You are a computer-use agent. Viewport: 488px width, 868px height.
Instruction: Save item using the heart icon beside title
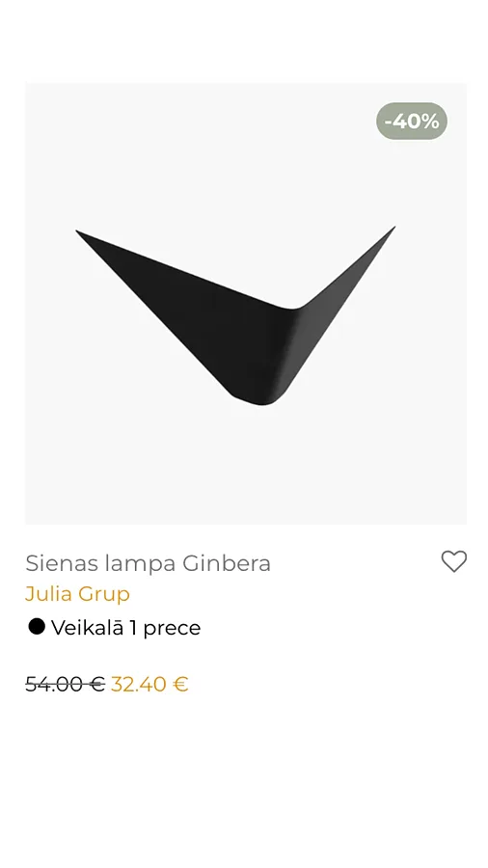point(453,561)
